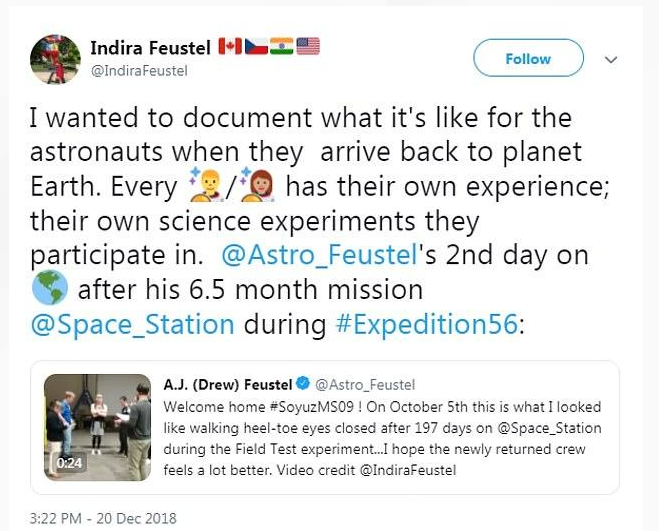Open the Indira Feustel display name

150,48
